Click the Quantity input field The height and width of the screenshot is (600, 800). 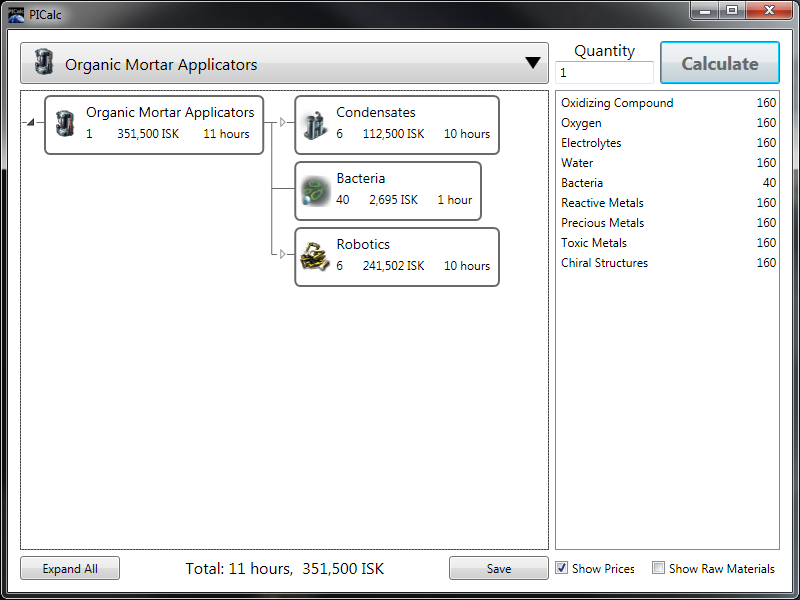pos(604,73)
